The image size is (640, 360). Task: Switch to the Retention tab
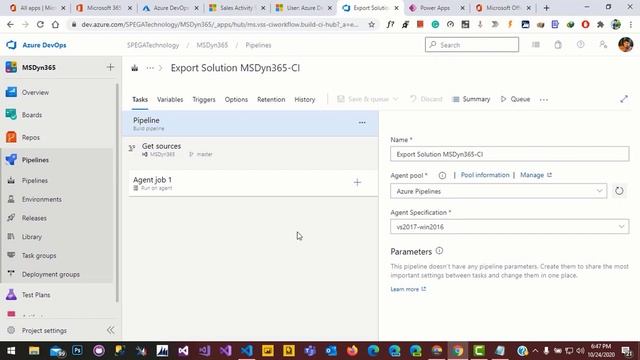tap(271, 100)
